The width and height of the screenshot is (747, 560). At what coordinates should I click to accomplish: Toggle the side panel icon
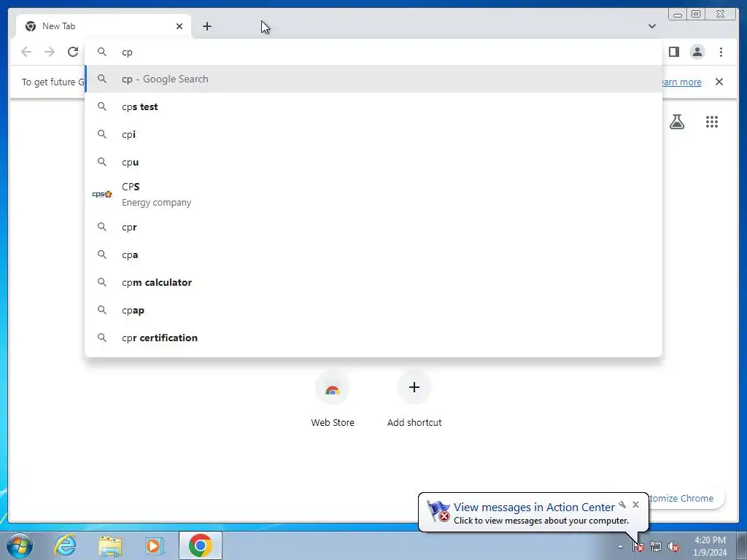pos(673,52)
